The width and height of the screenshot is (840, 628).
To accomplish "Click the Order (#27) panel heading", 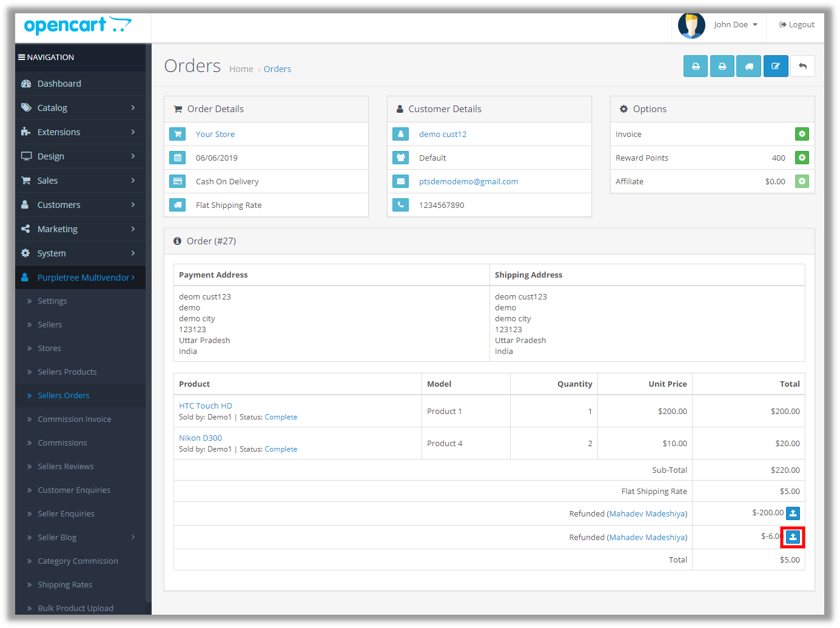I will 489,241.
